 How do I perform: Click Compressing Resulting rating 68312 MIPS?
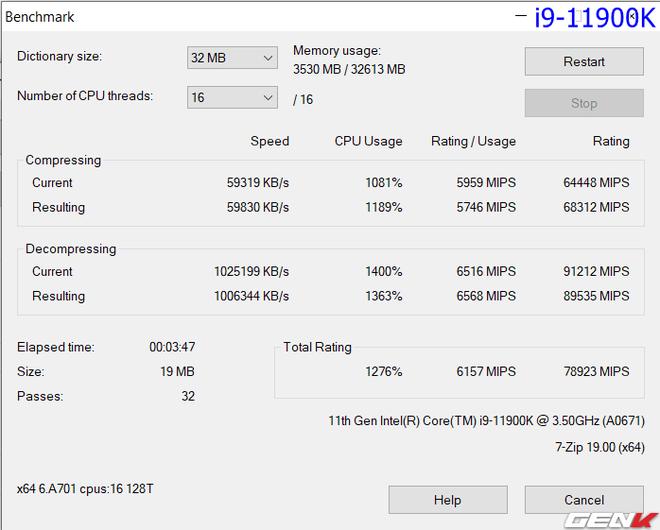(x=596, y=208)
